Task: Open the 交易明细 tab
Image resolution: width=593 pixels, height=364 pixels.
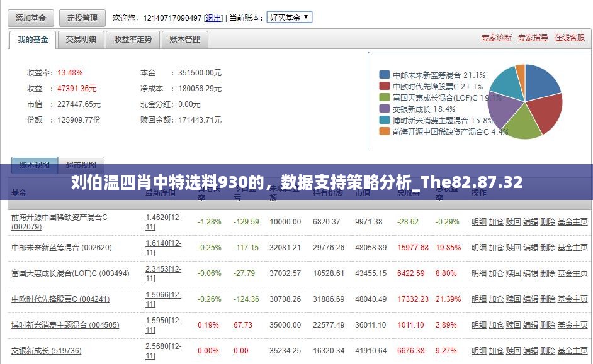Action: 81,39
